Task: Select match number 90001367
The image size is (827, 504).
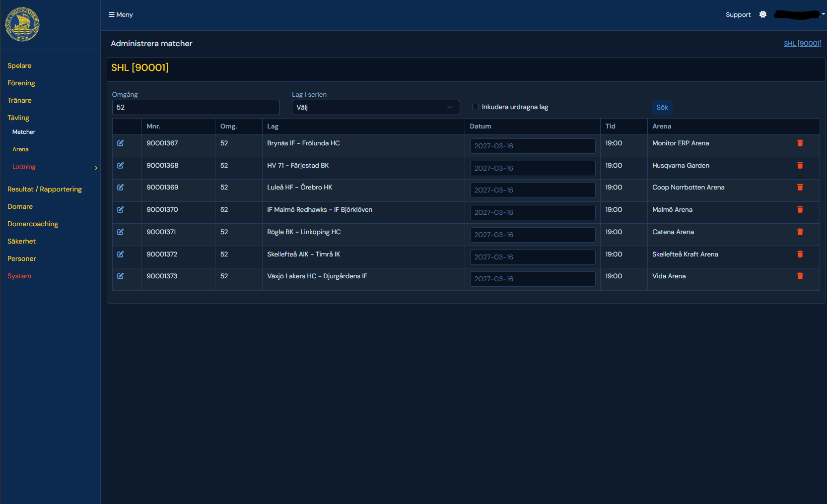Action: click(162, 143)
